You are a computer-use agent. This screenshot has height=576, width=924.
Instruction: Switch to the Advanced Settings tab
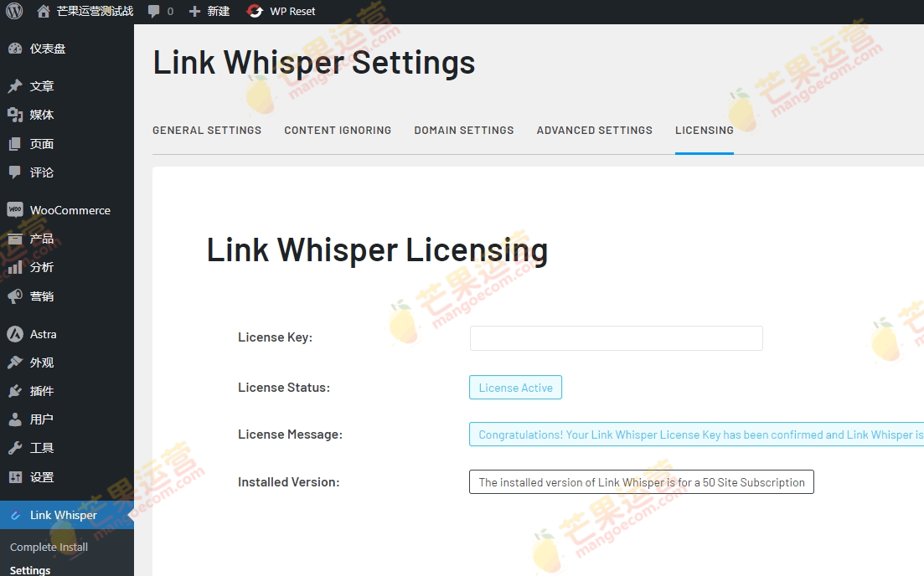click(594, 130)
